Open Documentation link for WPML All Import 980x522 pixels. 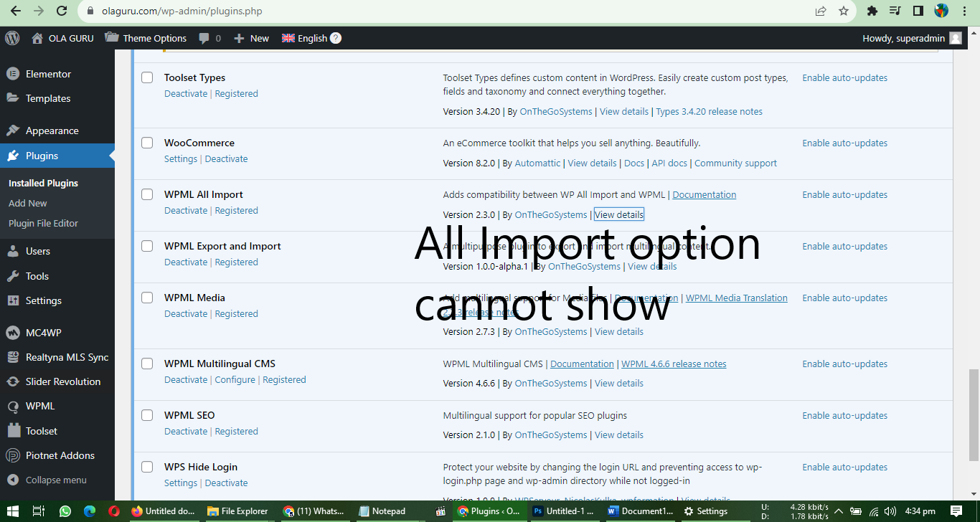coord(705,194)
